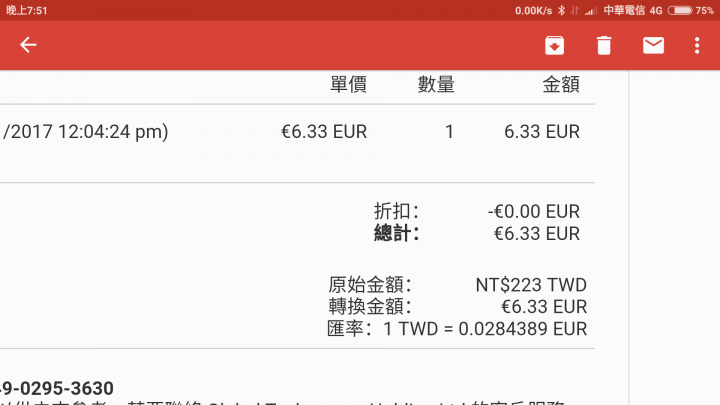Tap the battery indicator in status bar
This screenshot has width=720, height=405.
[x=680, y=10]
